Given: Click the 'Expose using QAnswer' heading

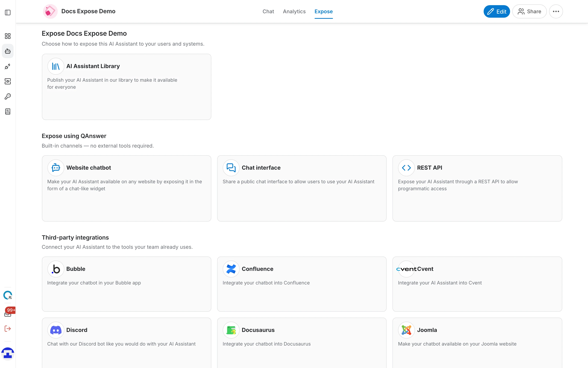Looking at the screenshot, I should pyautogui.click(x=74, y=136).
